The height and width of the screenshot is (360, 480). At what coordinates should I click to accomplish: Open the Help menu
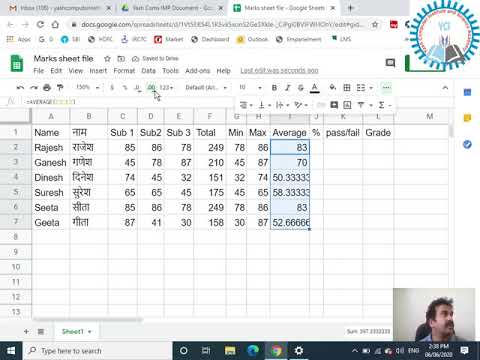pyautogui.click(x=224, y=71)
